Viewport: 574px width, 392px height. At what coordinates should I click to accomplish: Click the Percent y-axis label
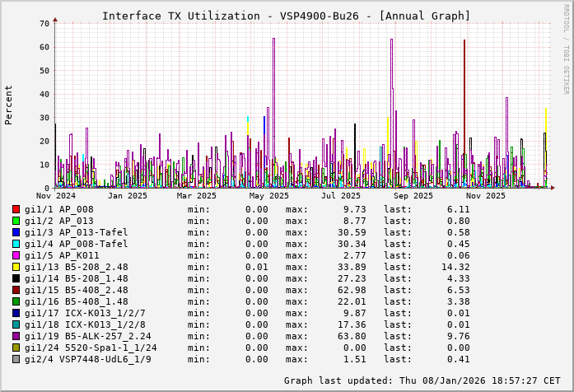[x=9, y=105]
